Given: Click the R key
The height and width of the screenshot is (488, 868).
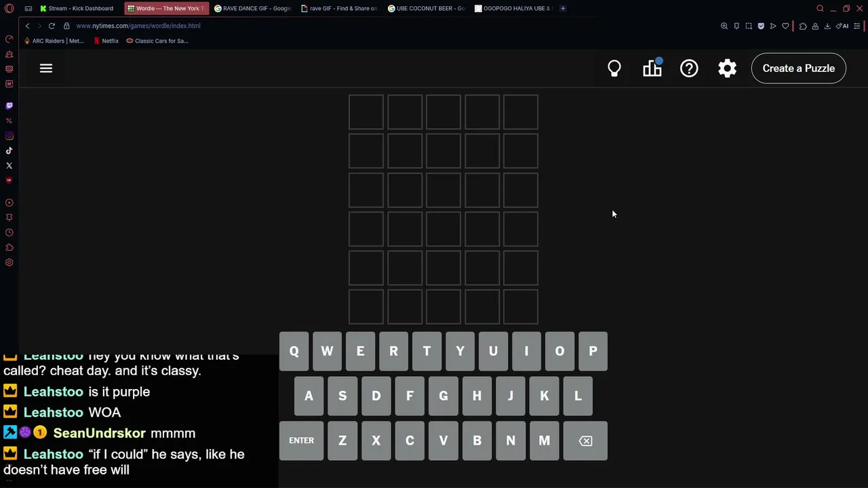Looking at the screenshot, I should (x=393, y=351).
